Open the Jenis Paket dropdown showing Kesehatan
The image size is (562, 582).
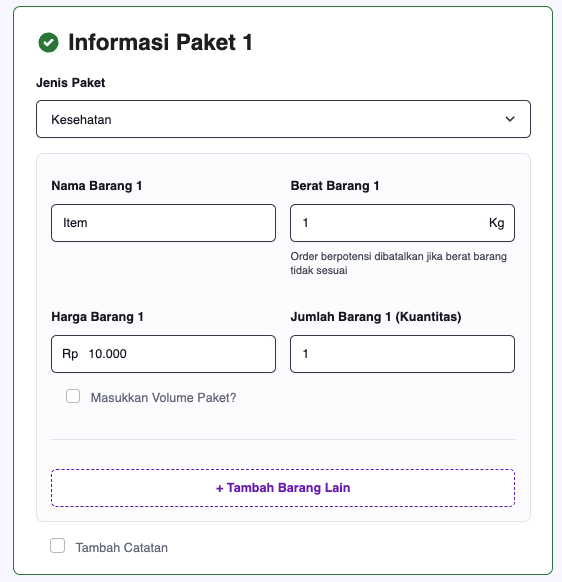[x=283, y=119]
